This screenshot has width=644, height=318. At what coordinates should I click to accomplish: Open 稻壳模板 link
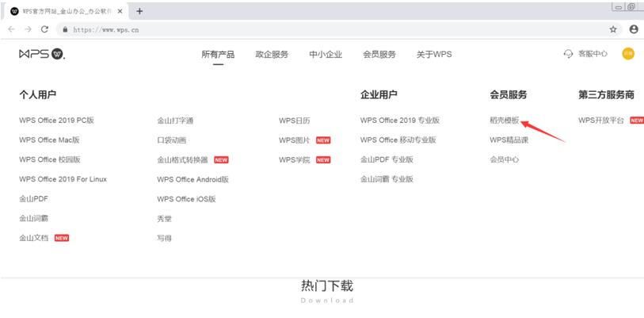pos(505,121)
